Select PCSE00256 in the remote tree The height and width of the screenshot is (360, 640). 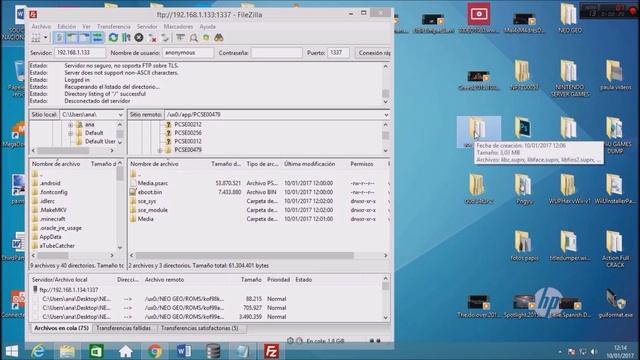tap(188, 133)
